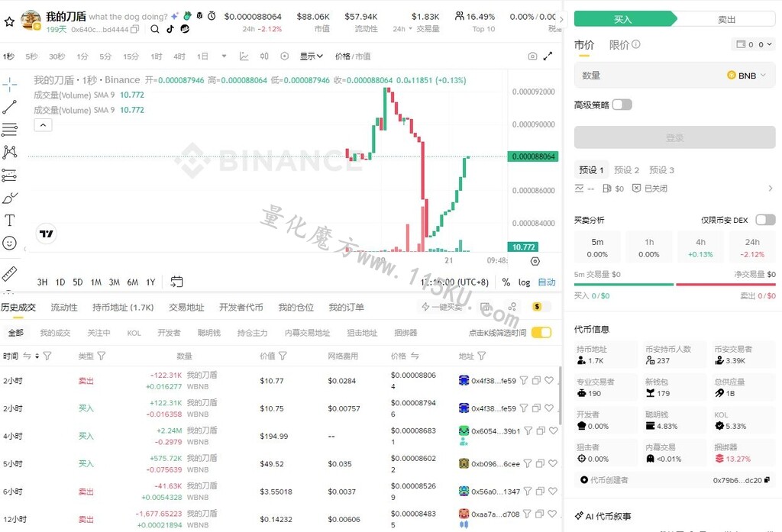Switch to the Liquidity tab
Image resolution: width=782 pixels, height=532 pixels.
64,307
